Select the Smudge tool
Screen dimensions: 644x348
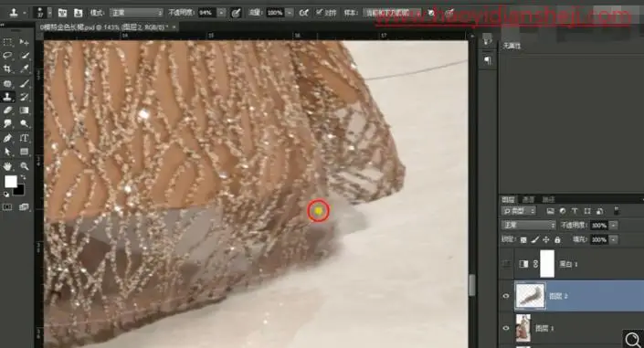click(7, 123)
